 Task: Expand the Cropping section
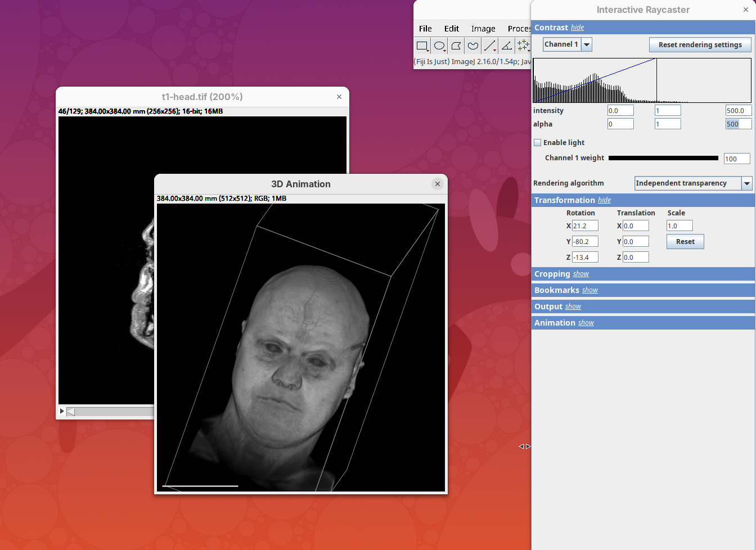point(581,274)
